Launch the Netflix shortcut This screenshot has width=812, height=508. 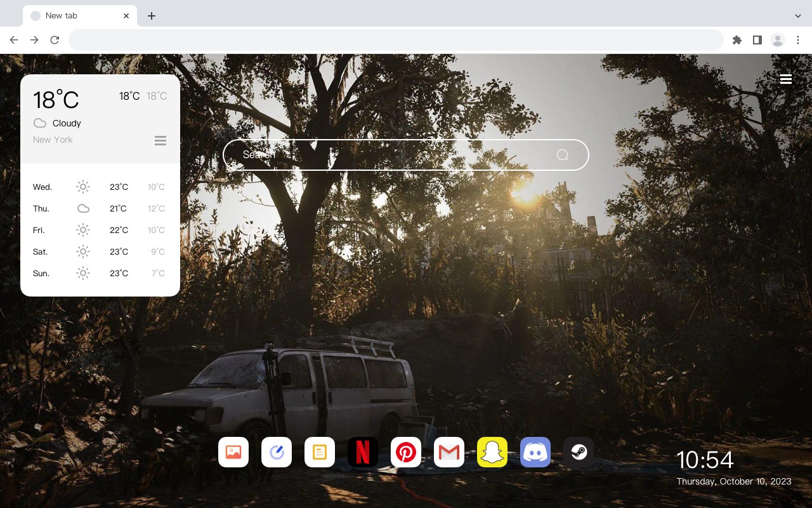click(363, 452)
